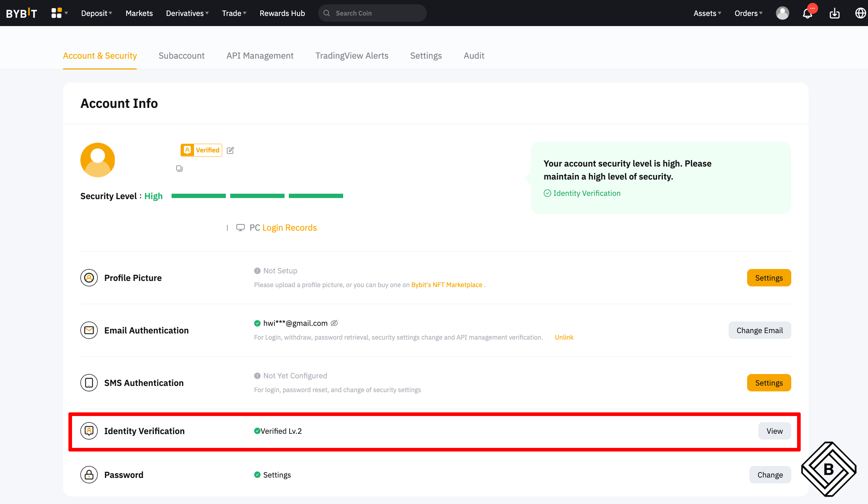Copy UID with the copy icon
Screen dimensions: 868x504
click(179, 168)
